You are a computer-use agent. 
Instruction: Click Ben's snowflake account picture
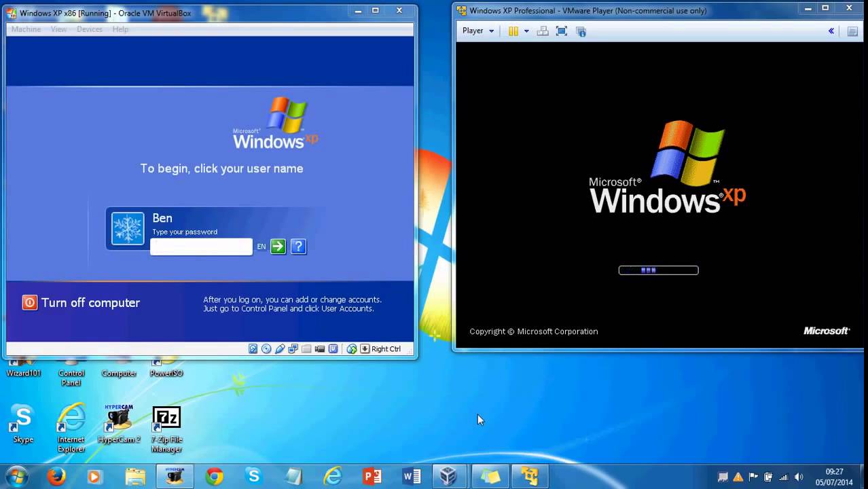click(128, 229)
